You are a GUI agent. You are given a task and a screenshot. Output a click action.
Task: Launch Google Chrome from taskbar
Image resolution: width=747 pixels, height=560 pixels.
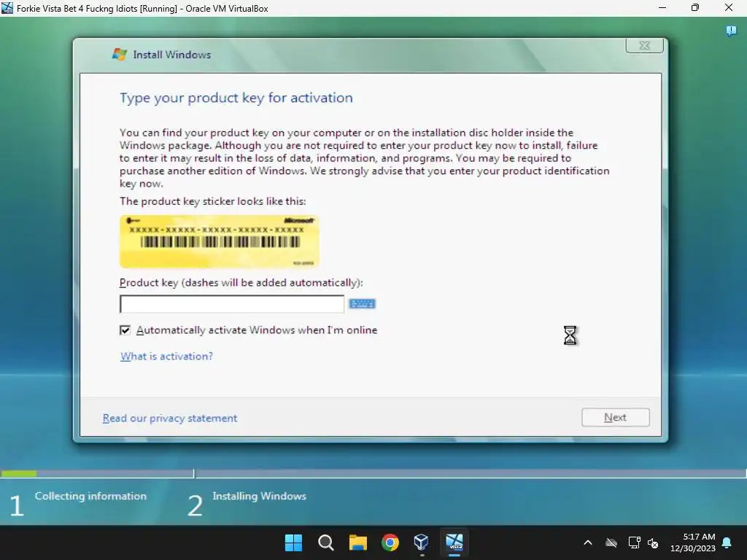(x=390, y=542)
